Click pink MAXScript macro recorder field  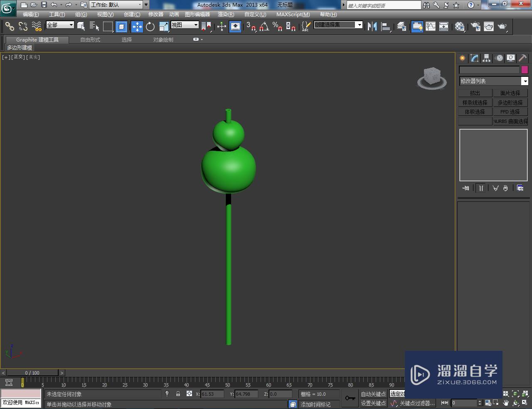(x=21, y=393)
